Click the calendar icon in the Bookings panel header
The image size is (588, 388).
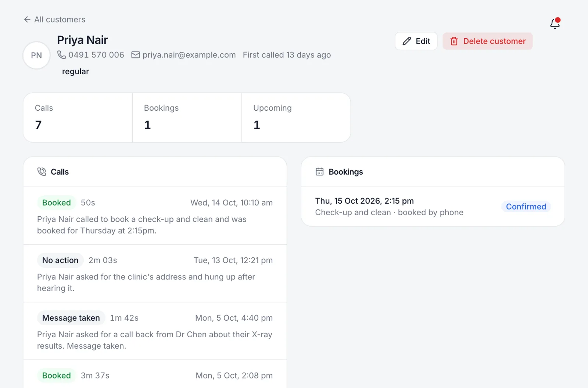pos(320,172)
